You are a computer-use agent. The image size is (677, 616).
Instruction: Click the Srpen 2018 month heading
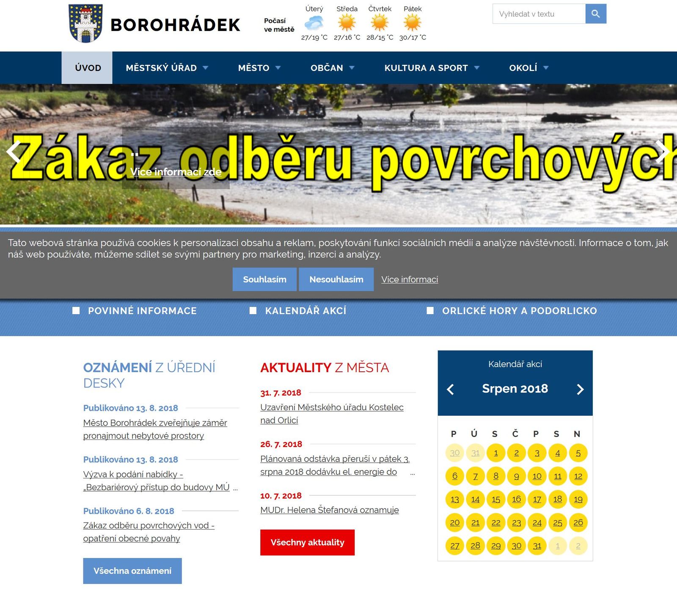pyautogui.click(x=515, y=389)
